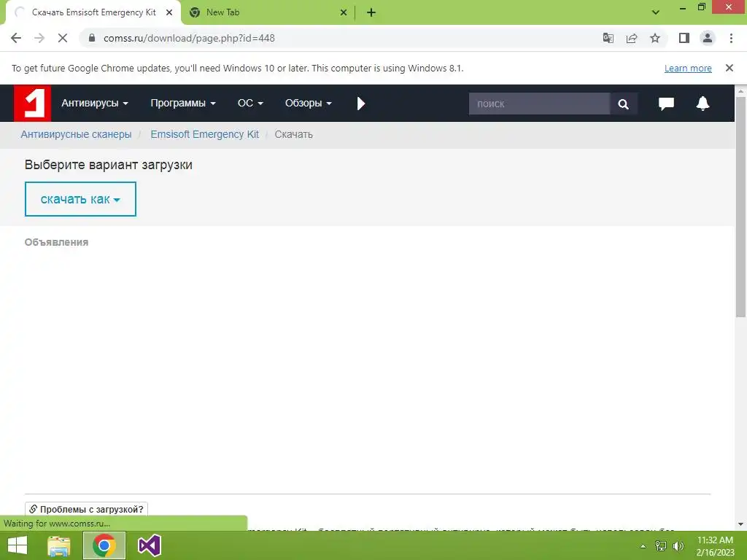Click the scrollbar down arrow
Image resolution: width=747 pixels, height=560 pixels.
tap(741, 524)
